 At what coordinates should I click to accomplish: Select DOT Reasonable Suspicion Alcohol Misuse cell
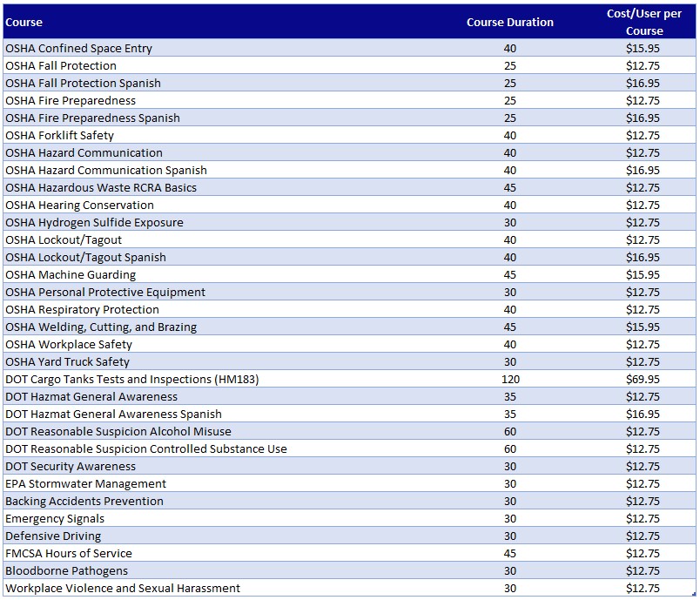pyautogui.click(x=118, y=431)
